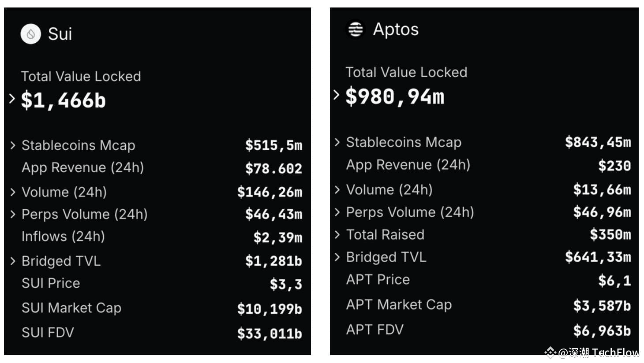
Task: Expand Aptos Total Value Locked details
Action: click(x=337, y=94)
